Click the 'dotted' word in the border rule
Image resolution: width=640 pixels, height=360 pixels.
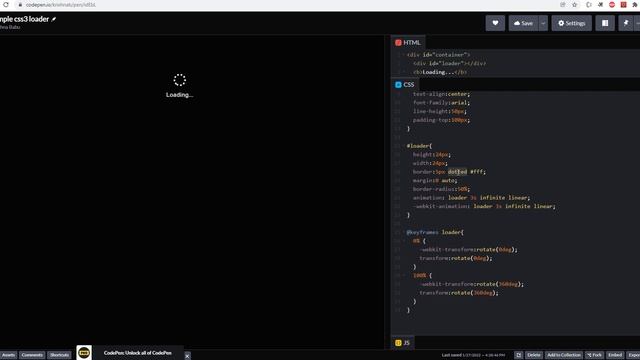(457, 172)
